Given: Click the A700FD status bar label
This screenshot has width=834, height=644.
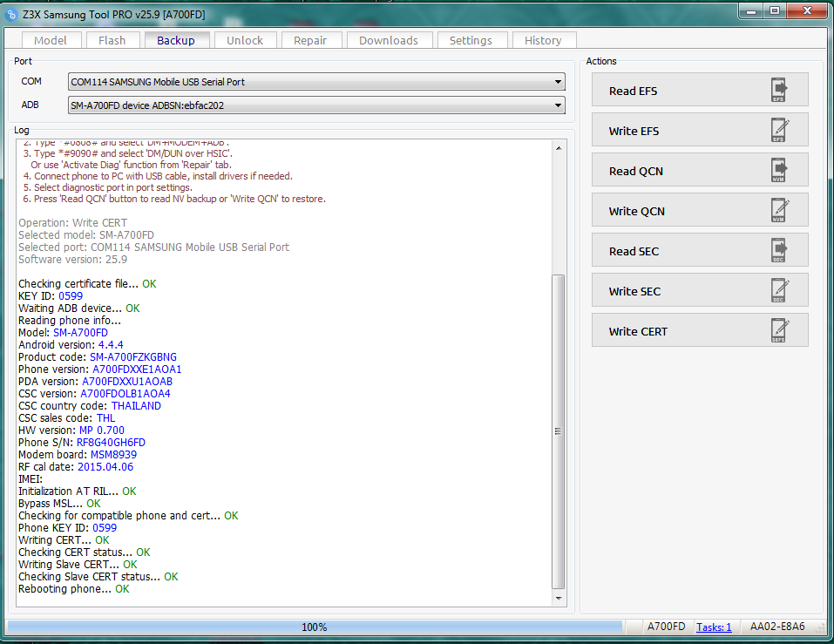Looking at the screenshot, I should coord(666,627).
